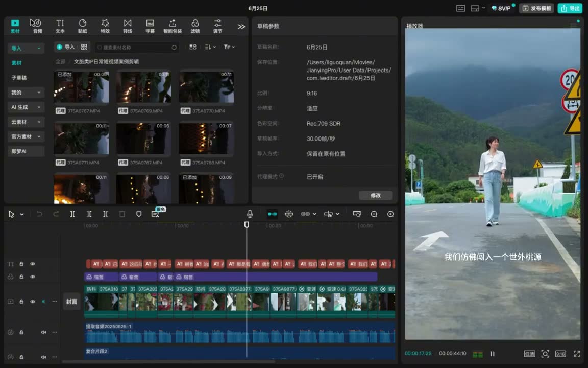The width and height of the screenshot is (588, 368).
Task: Click the split clip tool icon
Action: (x=72, y=214)
